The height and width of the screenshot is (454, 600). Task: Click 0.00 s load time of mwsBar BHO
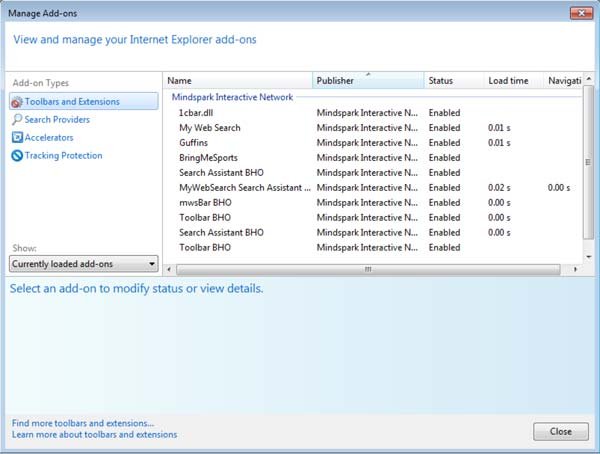(499, 203)
